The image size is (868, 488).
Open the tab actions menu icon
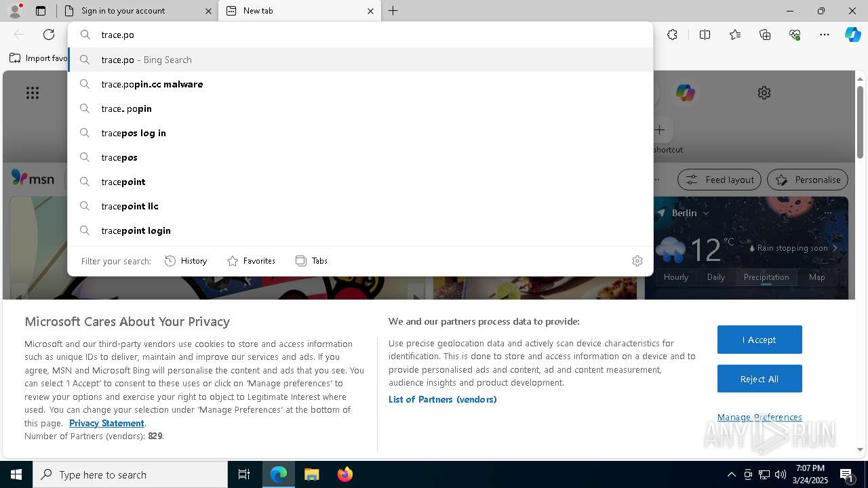pos(41,11)
